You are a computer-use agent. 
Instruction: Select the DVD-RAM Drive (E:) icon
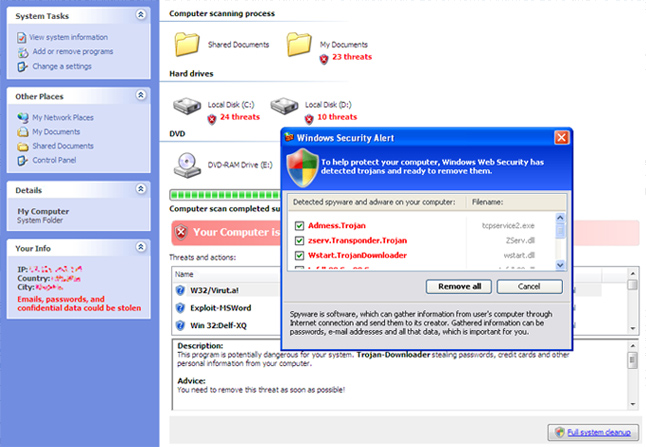coord(187,165)
